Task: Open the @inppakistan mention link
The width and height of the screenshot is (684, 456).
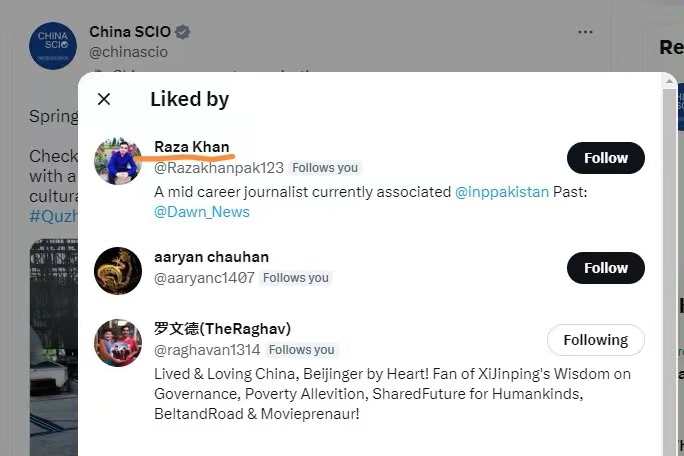Action: point(501,192)
